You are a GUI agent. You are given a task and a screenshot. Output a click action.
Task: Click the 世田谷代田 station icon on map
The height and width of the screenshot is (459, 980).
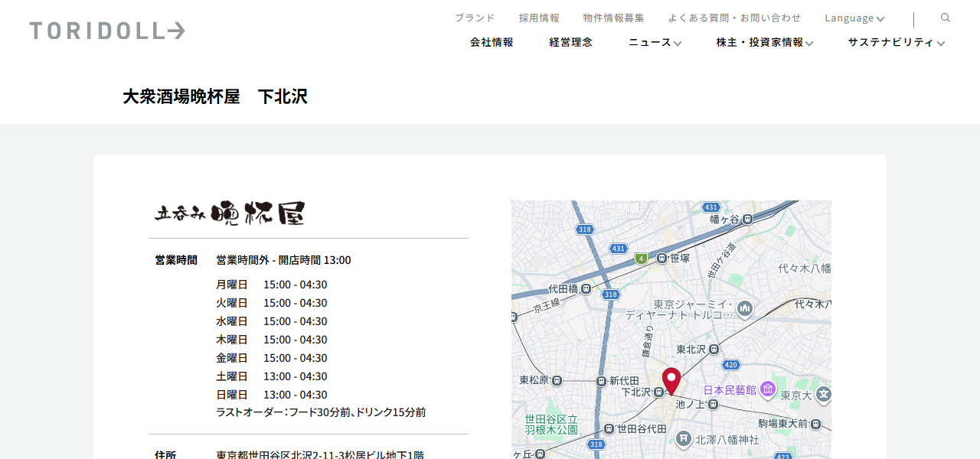pyautogui.click(x=608, y=428)
